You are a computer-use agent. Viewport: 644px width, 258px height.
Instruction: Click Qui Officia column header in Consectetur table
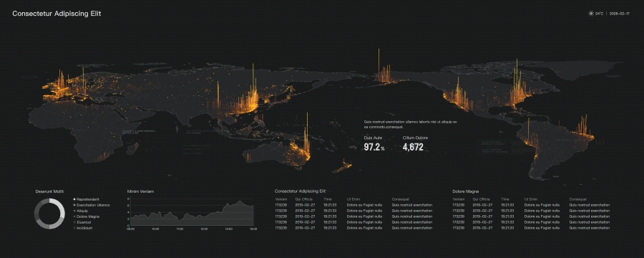303,199
